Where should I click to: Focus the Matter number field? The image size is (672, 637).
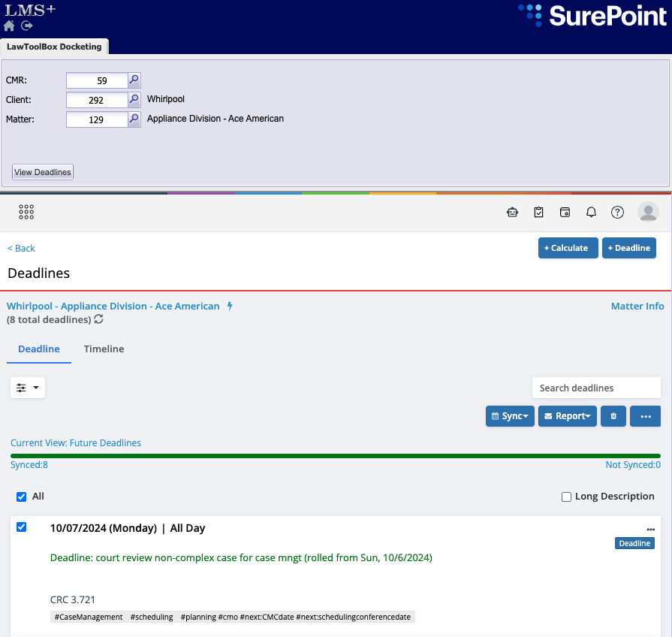98,119
